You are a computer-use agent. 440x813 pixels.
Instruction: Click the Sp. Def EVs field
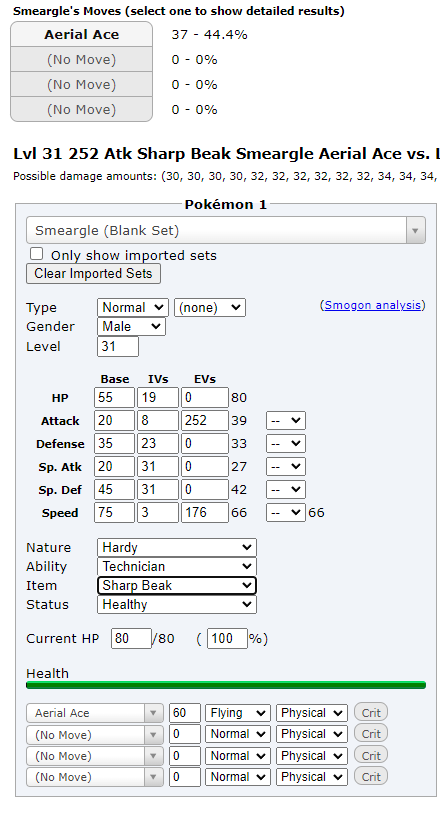(205, 489)
